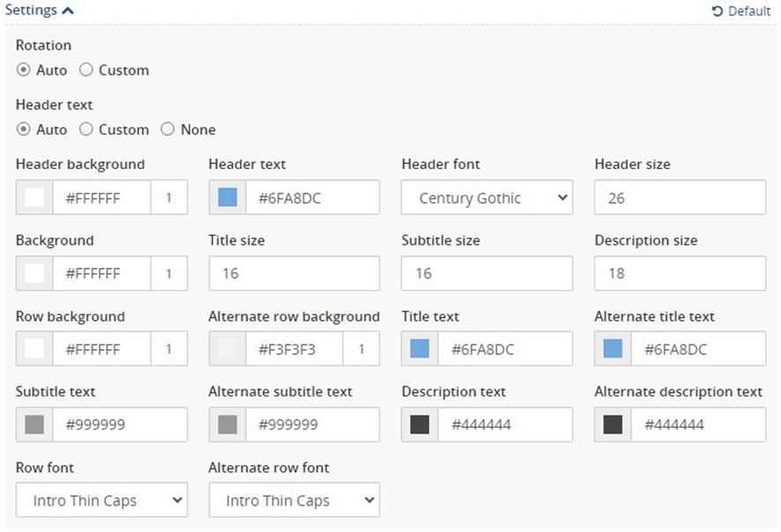Click the Header text blue color swatch

[227, 197]
